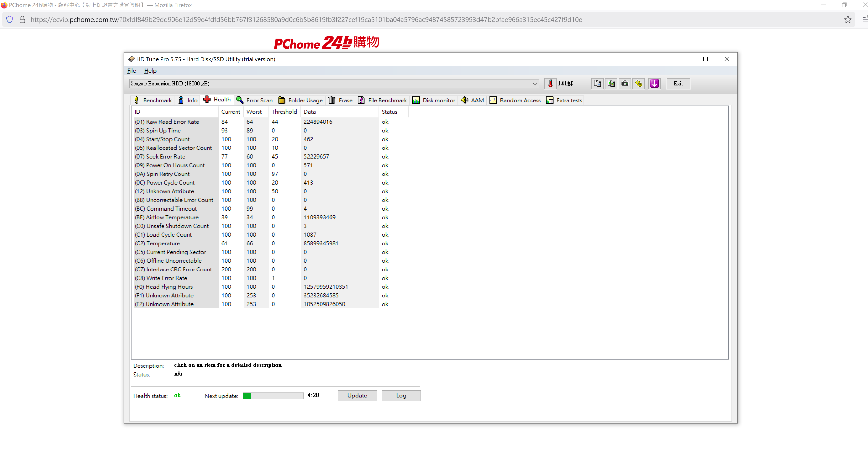Select the (F2) Unknown Attribute row

pyautogui.click(x=271, y=304)
